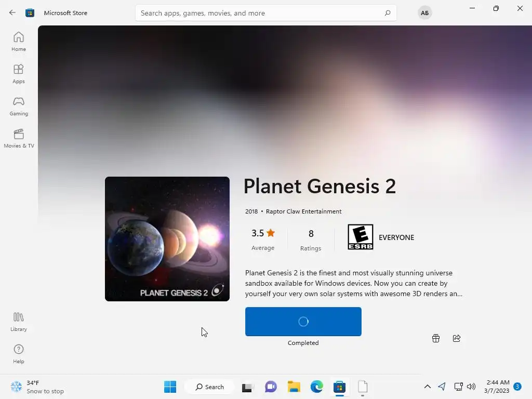Click the Completed status text
The image size is (532, 399).
pos(303,343)
